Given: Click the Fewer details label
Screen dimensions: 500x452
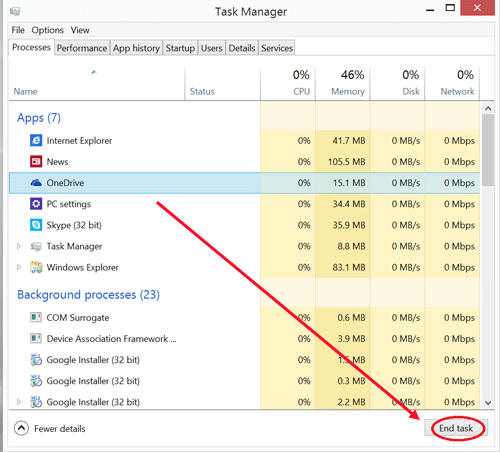Looking at the screenshot, I should 60,429.
